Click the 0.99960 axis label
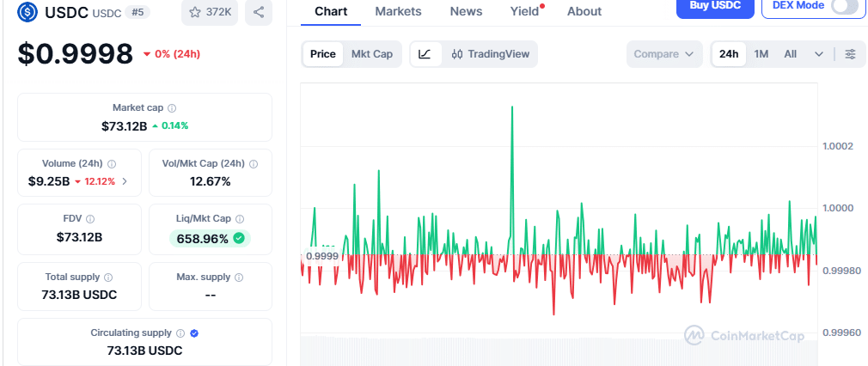The image size is (868, 366). [x=840, y=332]
